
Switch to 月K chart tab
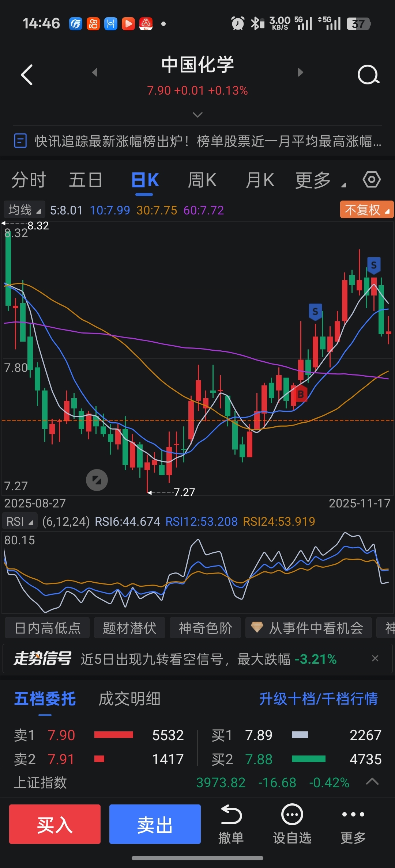260,180
